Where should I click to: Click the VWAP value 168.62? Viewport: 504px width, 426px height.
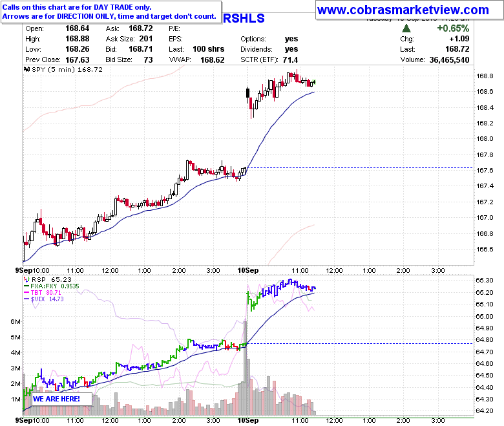pos(212,59)
